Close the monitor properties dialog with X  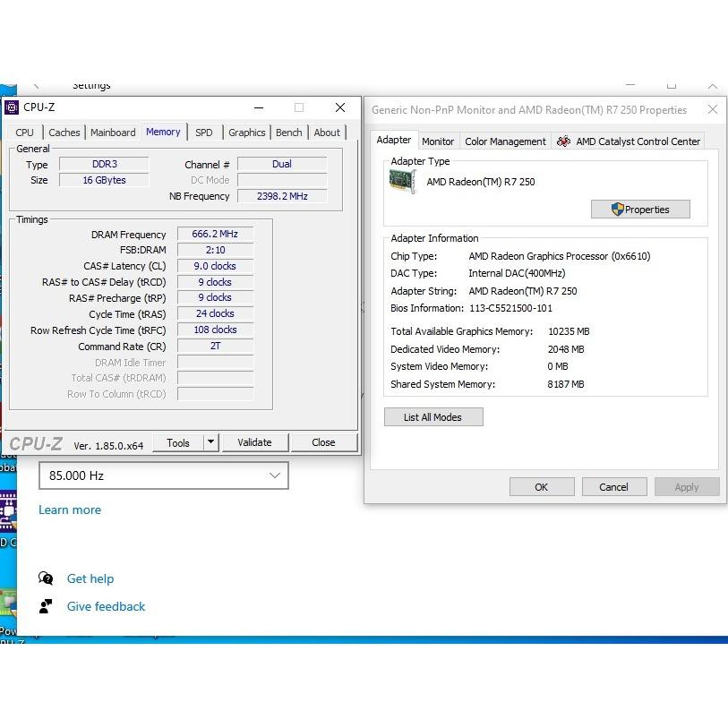coord(713,110)
